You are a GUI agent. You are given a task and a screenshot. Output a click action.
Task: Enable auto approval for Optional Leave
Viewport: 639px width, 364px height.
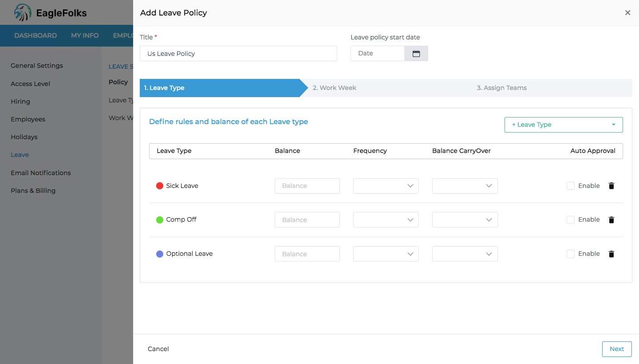click(571, 254)
